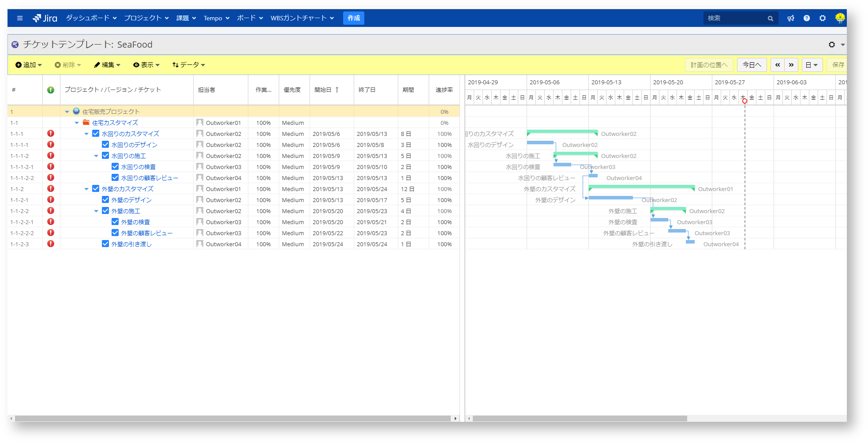Image resolution: width=868 pixels, height=443 pixels.
Task: Toggle checkbox for 水回りの顧客レビュー
Action: 115,177
